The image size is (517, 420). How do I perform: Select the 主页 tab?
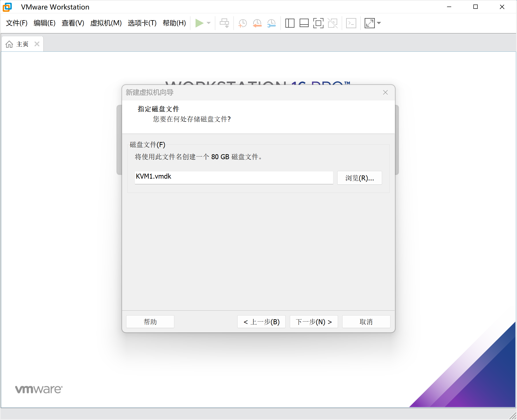point(22,44)
